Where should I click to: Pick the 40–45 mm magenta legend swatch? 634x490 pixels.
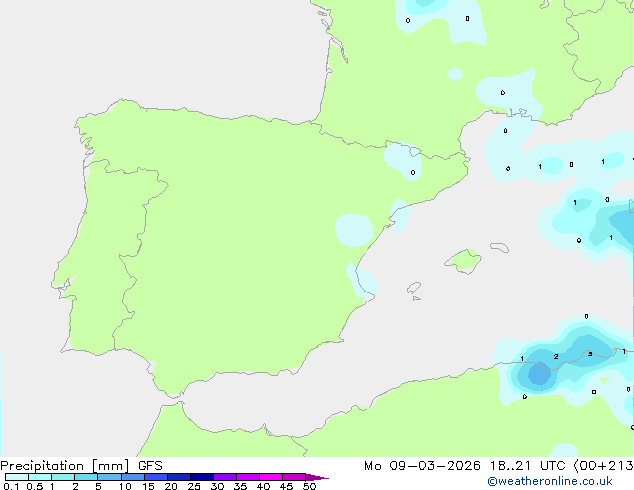coord(271,477)
